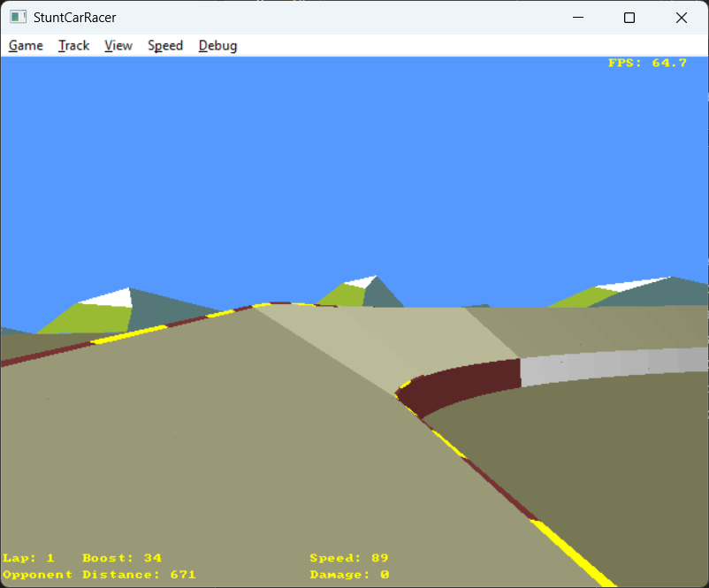Click the FPS: 64.7 readout
This screenshot has height=588, width=709.
click(647, 63)
